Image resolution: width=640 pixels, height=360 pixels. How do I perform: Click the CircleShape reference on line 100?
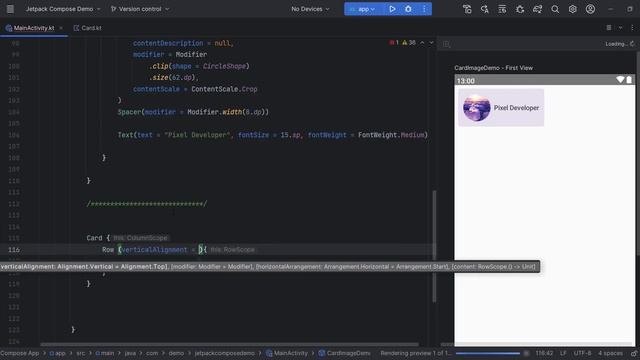click(224, 66)
